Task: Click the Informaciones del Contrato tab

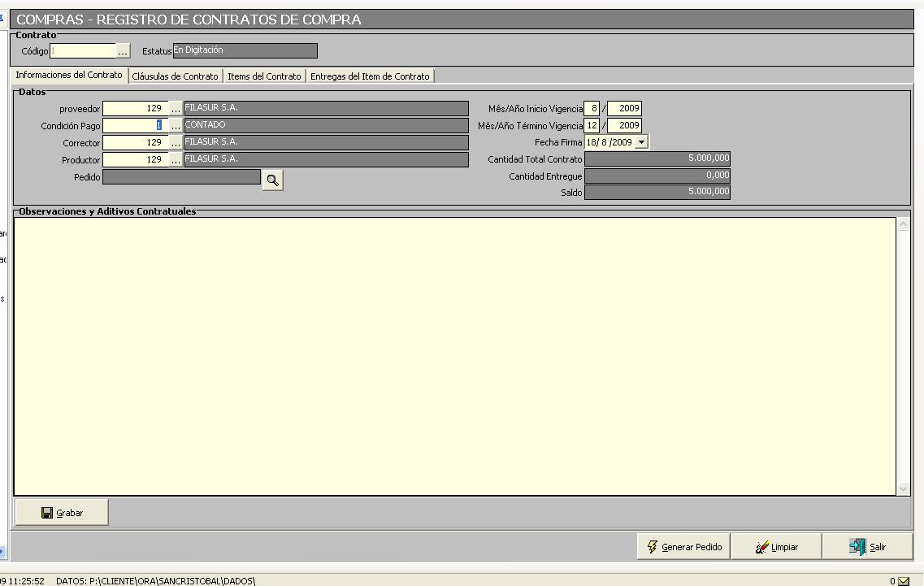Action: 69,75
